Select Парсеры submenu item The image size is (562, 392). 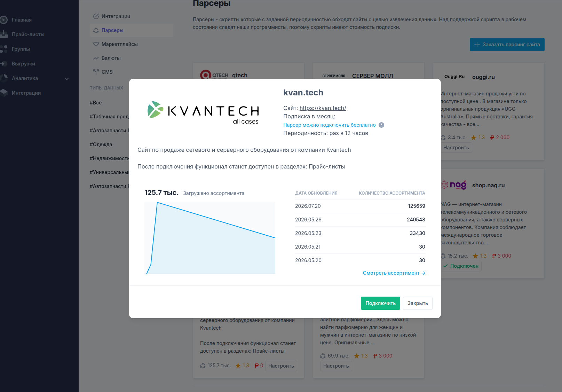click(131, 30)
